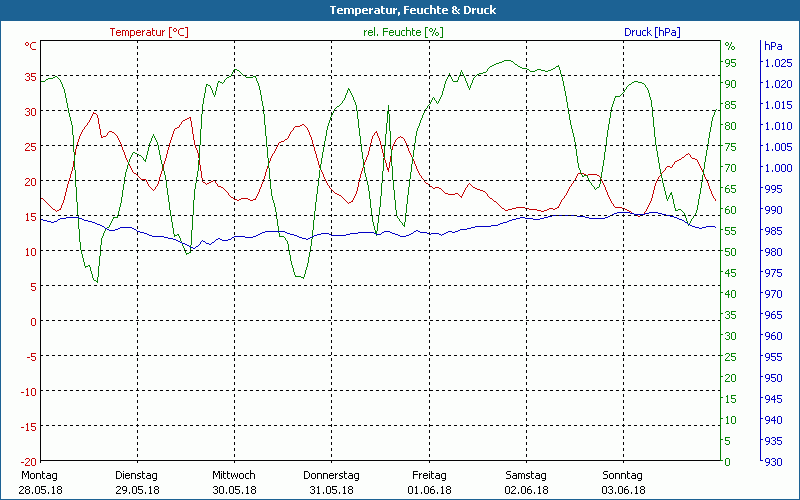800x500 pixels.
Task: Click the green '0' tick on the humidity axis
Action: coord(728,462)
